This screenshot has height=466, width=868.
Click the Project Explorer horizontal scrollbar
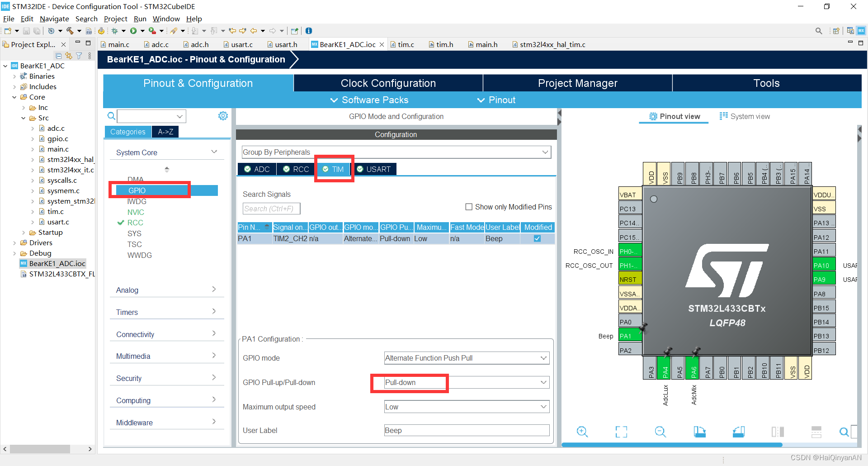pyautogui.click(x=40, y=449)
